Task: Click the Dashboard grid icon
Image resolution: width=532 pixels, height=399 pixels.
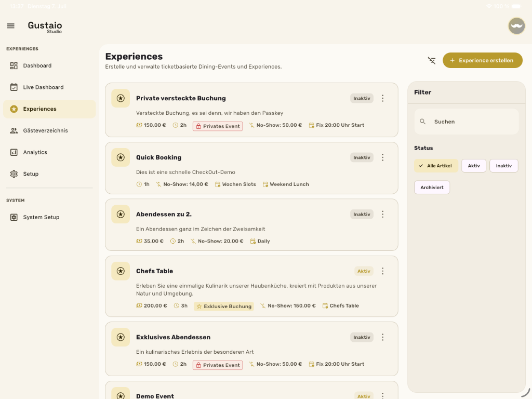Action: 14,65
